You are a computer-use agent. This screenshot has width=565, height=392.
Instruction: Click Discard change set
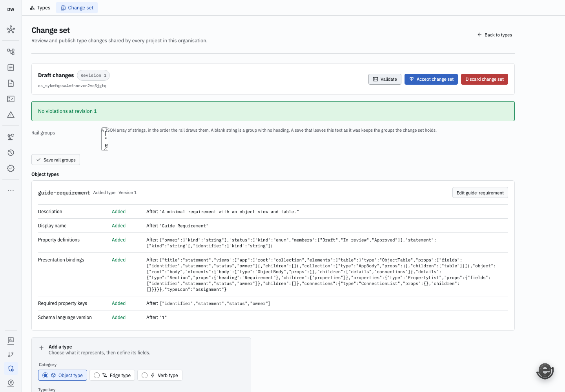[485, 79]
